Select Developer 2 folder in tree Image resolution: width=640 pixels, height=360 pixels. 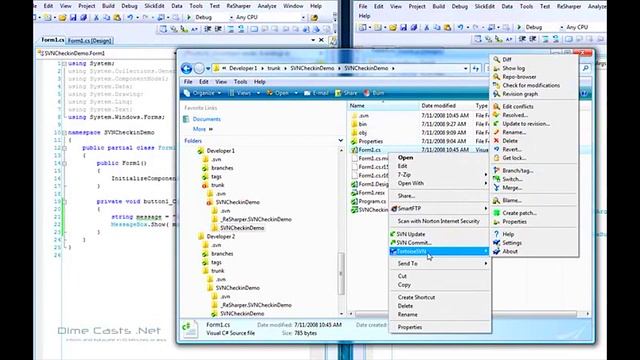220,236
